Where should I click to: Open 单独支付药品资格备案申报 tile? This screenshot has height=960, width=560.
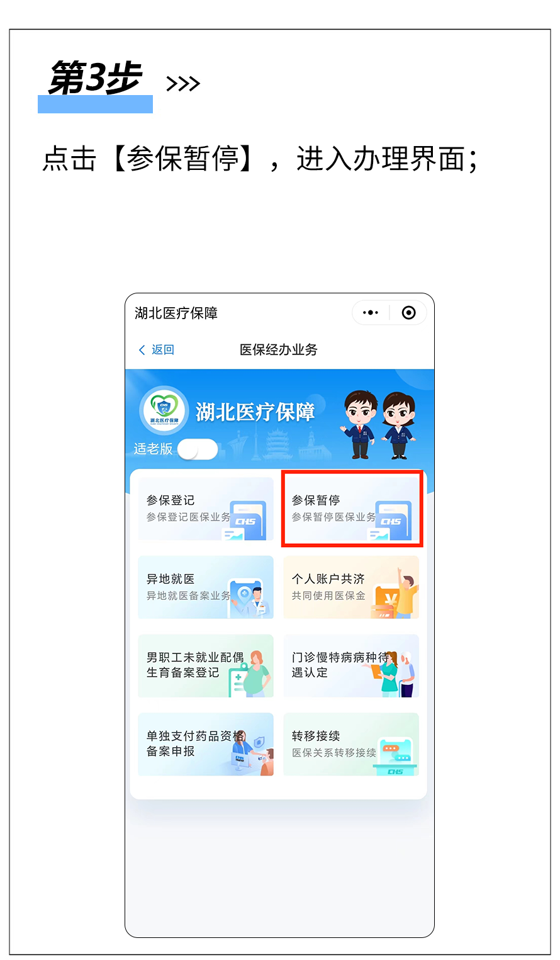coord(206,744)
